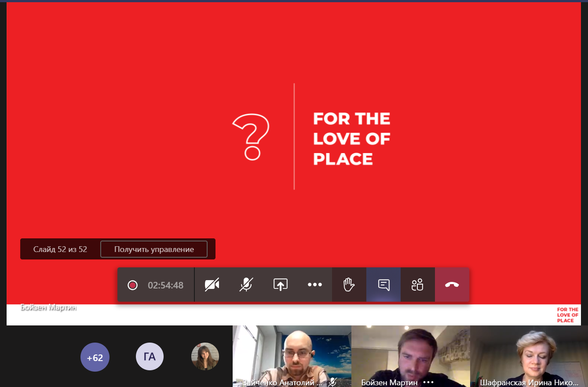The width and height of the screenshot is (588, 387).
Task: Click the small FOR THE LOVE OF PLACE logo
Action: click(x=568, y=315)
